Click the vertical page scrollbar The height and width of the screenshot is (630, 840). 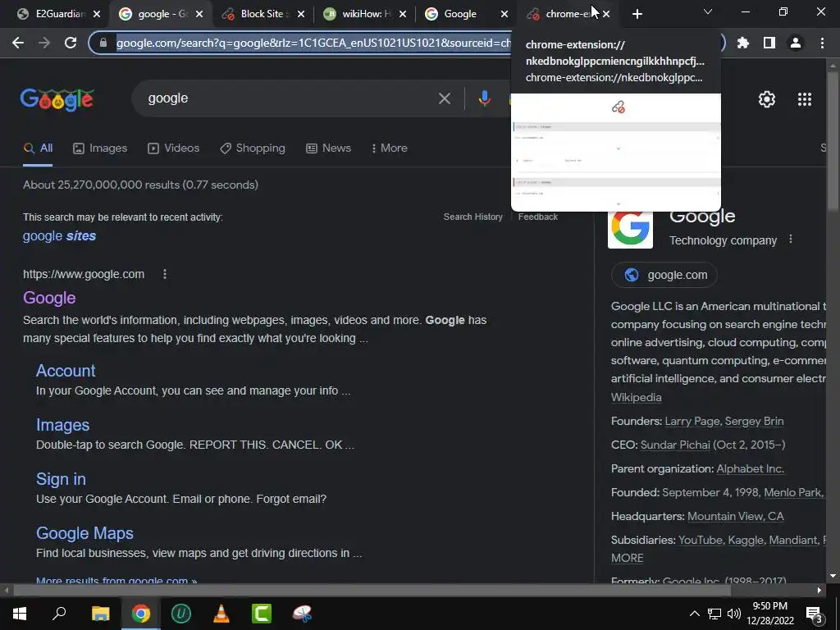(x=833, y=139)
